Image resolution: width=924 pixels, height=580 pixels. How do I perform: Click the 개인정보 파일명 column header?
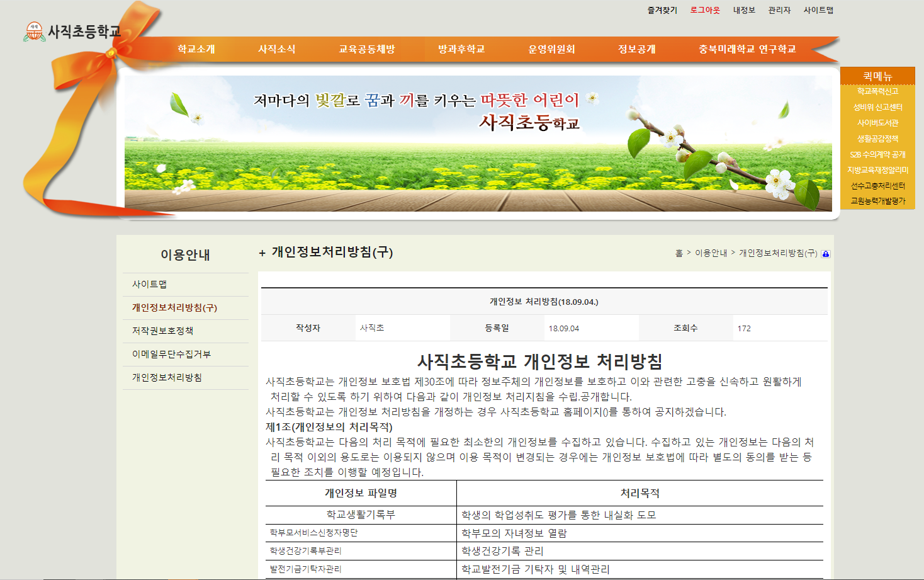361,493
